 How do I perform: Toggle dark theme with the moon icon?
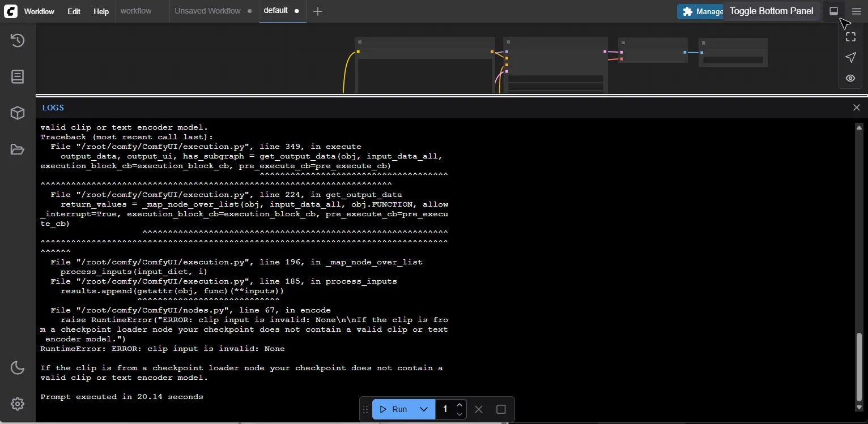17,368
